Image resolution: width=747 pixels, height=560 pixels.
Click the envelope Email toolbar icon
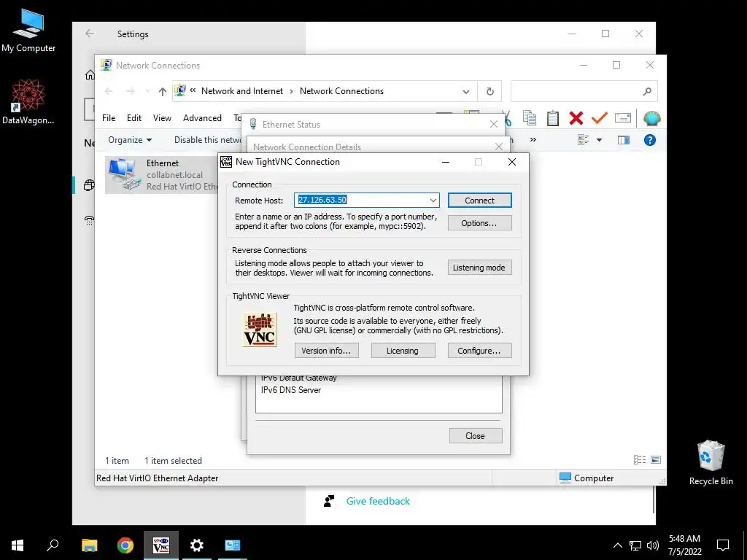[623, 117]
